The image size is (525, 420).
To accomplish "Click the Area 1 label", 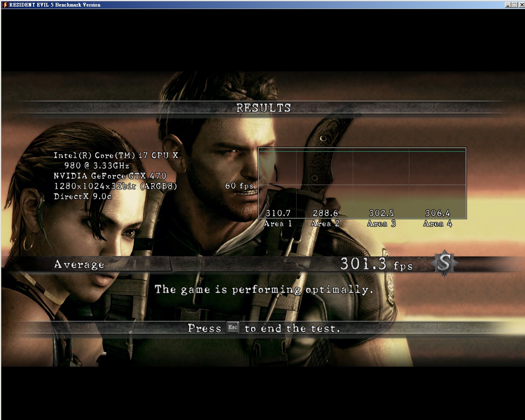I will pos(278,224).
